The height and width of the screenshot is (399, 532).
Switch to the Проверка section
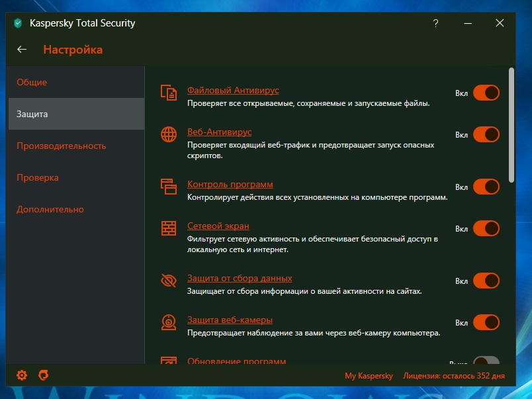coord(76,177)
